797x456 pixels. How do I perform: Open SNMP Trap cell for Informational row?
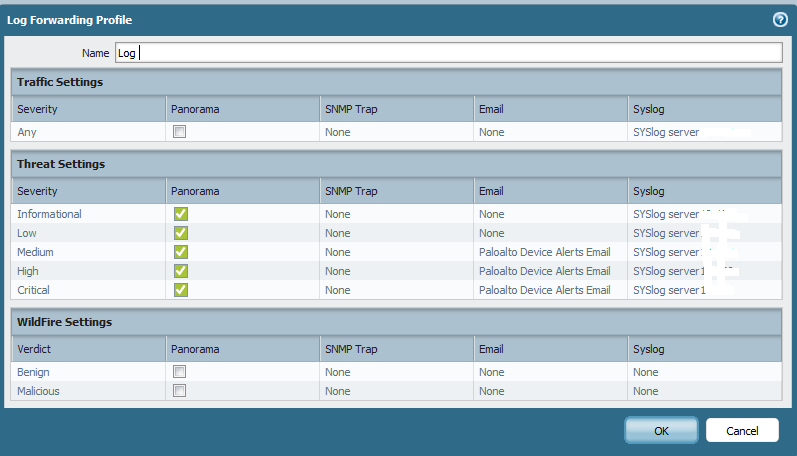(x=396, y=214)
